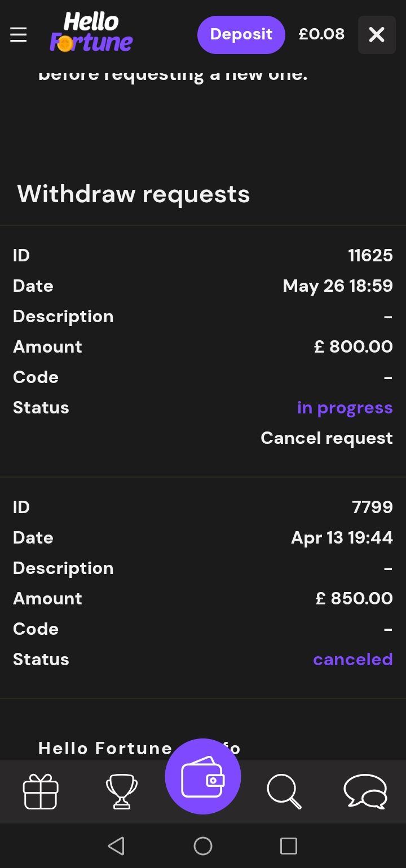This screenshot has width=406, height=868.
Task: Open the live chat bubbles icon
Action: click(x=365, y=791)
